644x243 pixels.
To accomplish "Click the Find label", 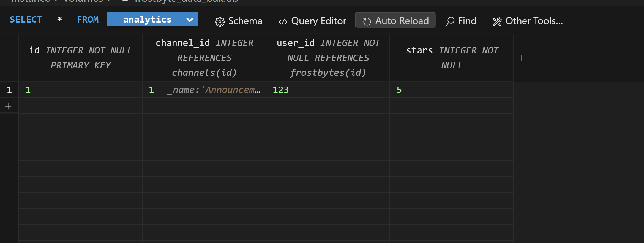I will tap(467, 21).
